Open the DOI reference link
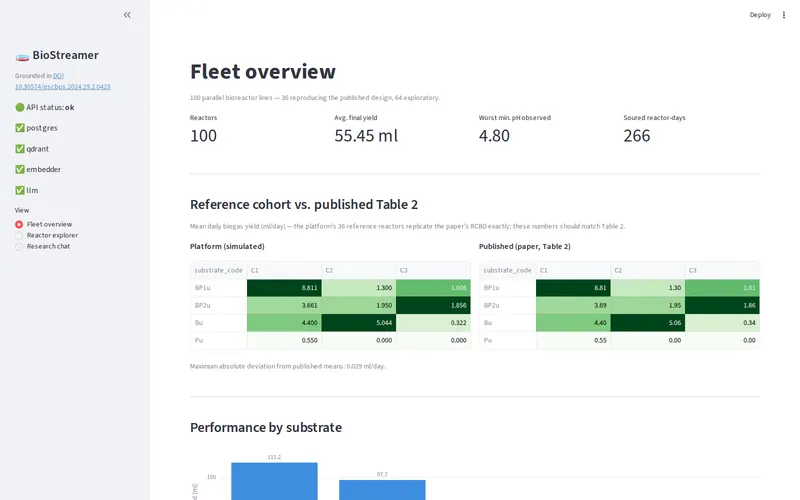Screen dimensions: 800x500 pyautogui.click(x=62, y=81)
